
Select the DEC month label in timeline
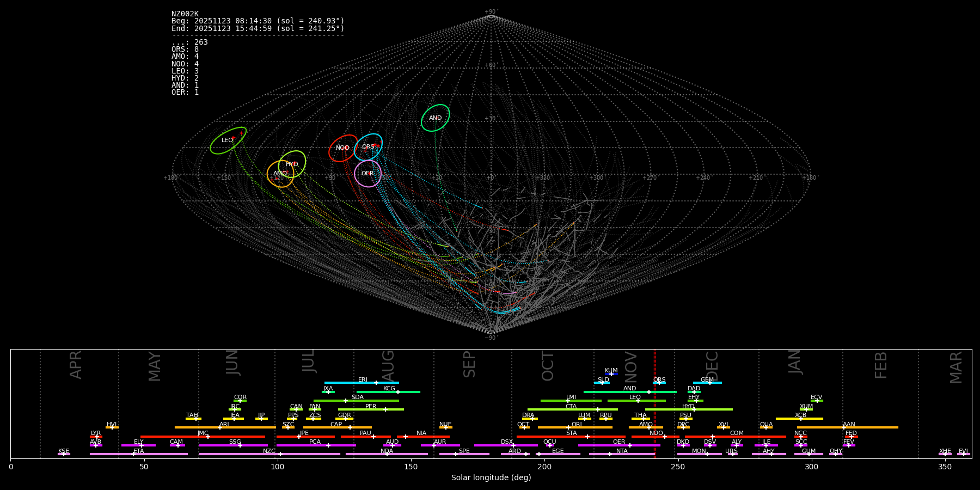712,366
